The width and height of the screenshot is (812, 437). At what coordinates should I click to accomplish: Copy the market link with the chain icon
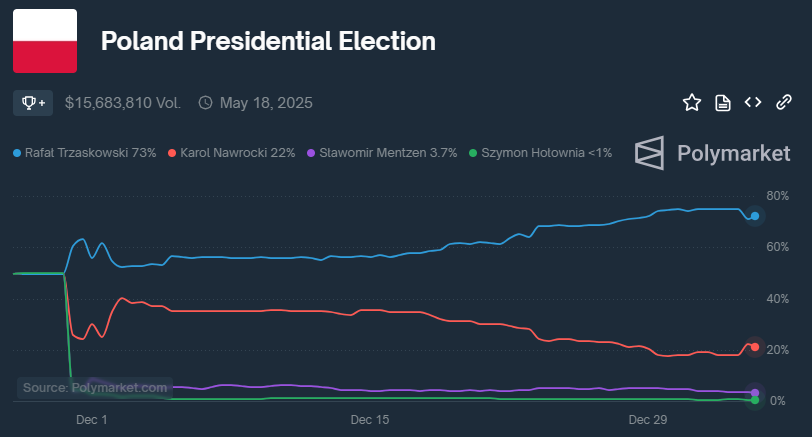tap(784, 102)
